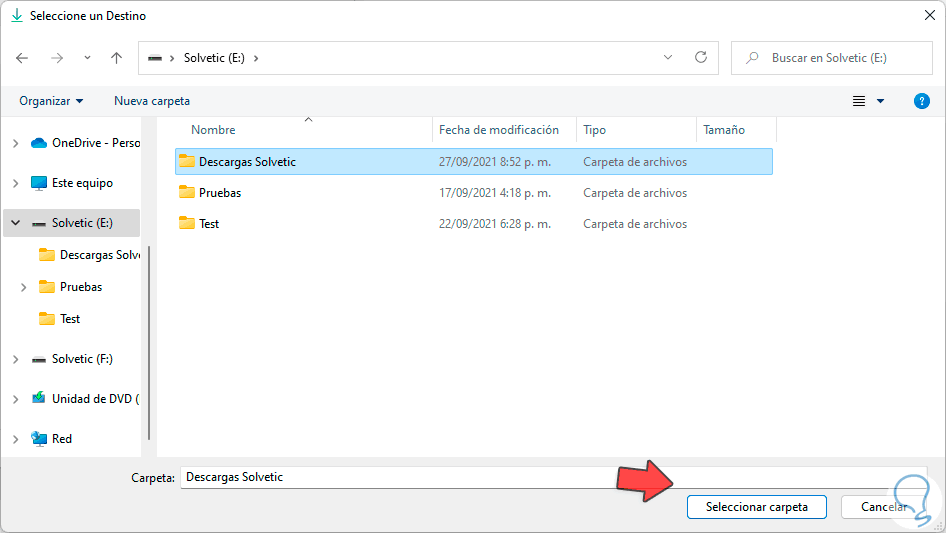Select the Este equipo computer icon
Screen dimensions: 946x533
(x=39, y=183)
